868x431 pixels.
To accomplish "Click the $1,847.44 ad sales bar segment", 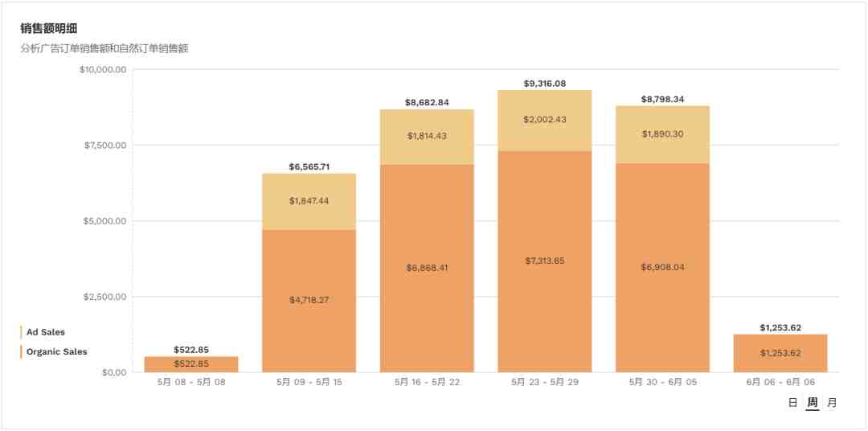I will (x=309, y=202).
